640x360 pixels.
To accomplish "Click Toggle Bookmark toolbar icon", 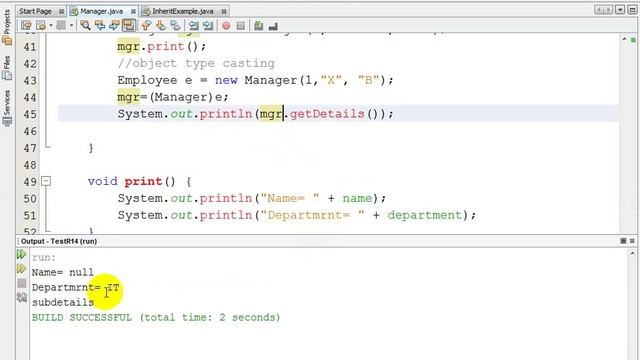I will tap(175, 26).
